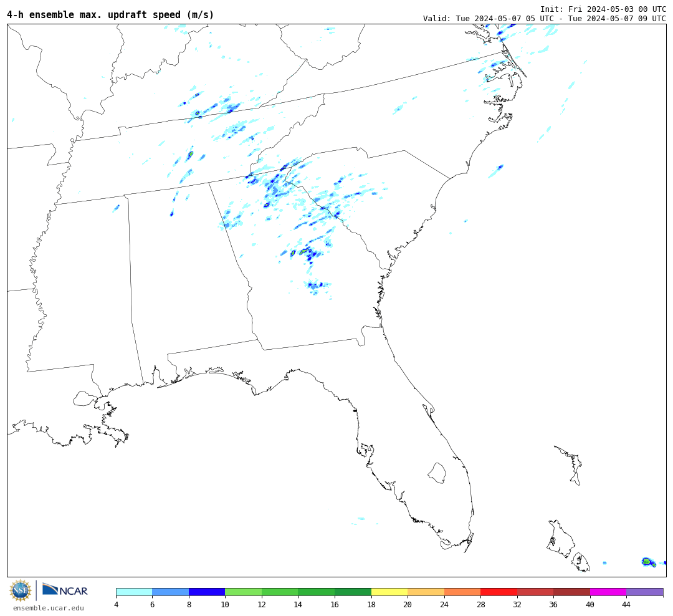Viewport: 673px width, 616px height.
Task: Click the colorbar label '10'
Action: tap(225, 605)
